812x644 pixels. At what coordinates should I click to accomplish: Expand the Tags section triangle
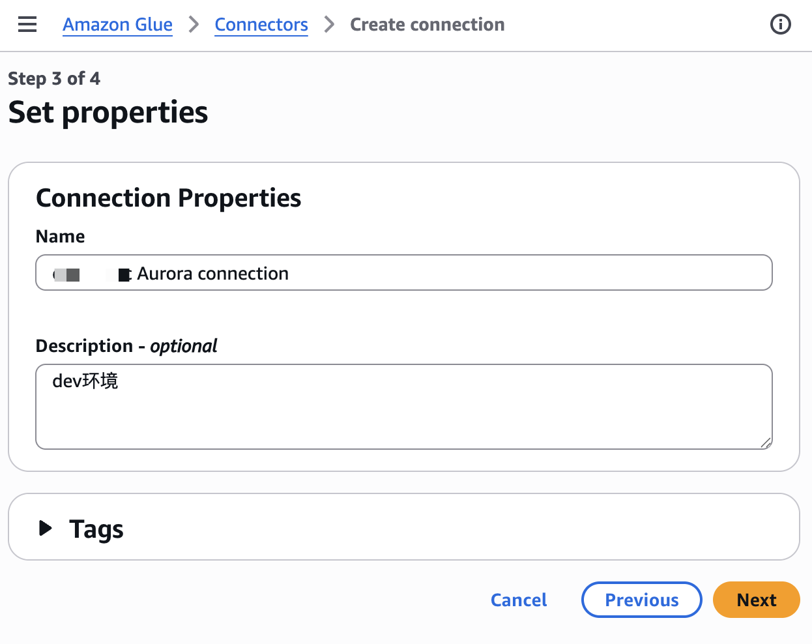[45, 528]
